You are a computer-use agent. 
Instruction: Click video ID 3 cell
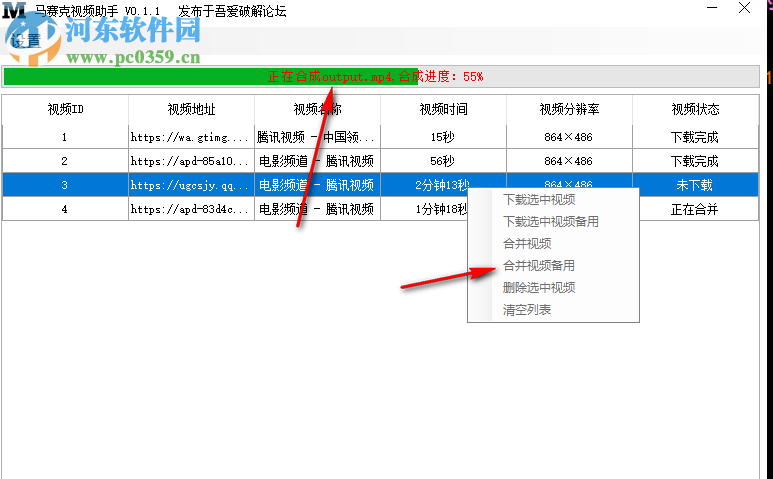point(65,185)
